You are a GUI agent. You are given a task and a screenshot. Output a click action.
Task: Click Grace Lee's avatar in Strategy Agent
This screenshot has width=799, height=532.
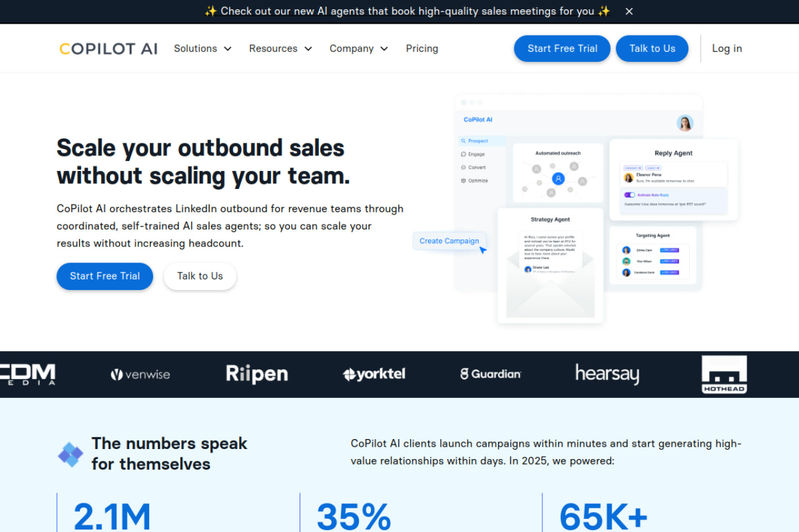[528, 269]
